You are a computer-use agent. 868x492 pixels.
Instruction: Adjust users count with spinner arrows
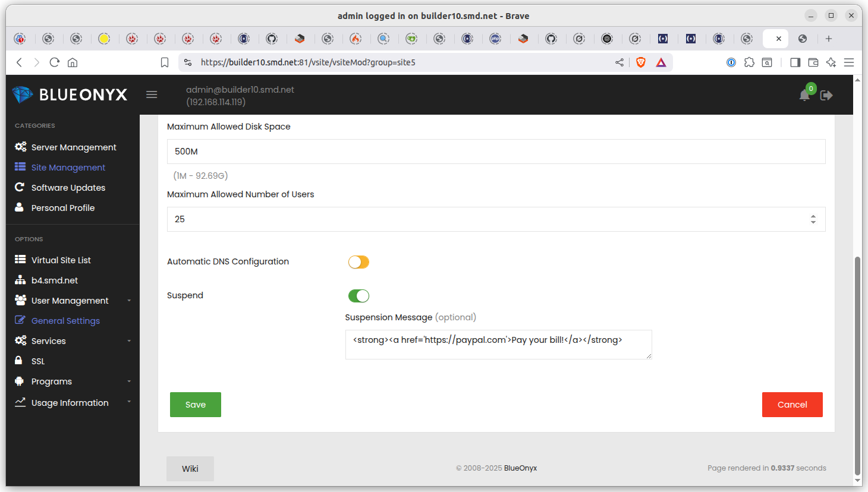[813, 219]
